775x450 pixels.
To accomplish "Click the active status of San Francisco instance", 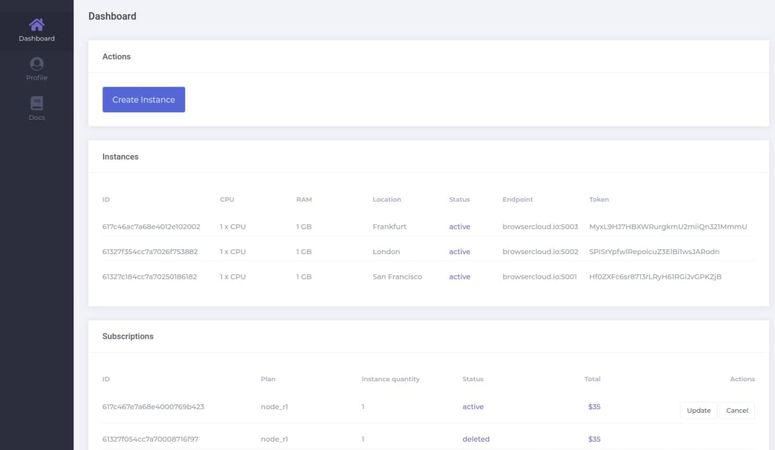I will click(460, 276).
